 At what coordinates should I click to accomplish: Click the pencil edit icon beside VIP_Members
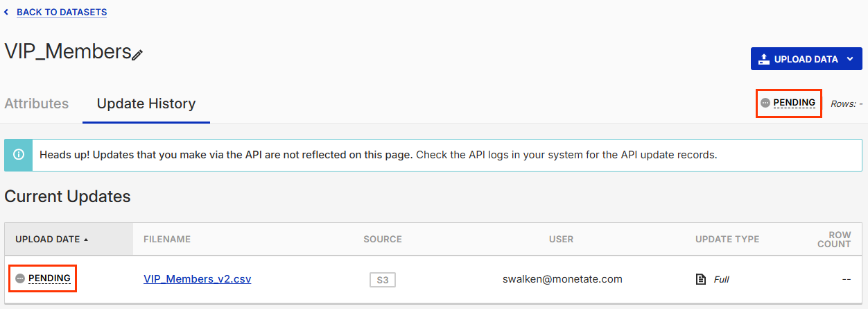pyautogui.click(x=137, y=54)
